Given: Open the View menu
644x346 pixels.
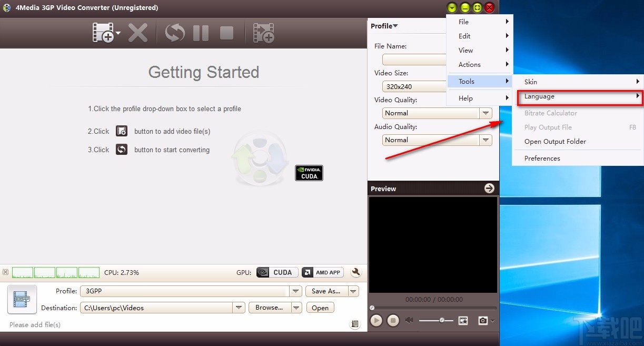Looking at the screenshot, I should pyautogui.click(x=480, y=50).
